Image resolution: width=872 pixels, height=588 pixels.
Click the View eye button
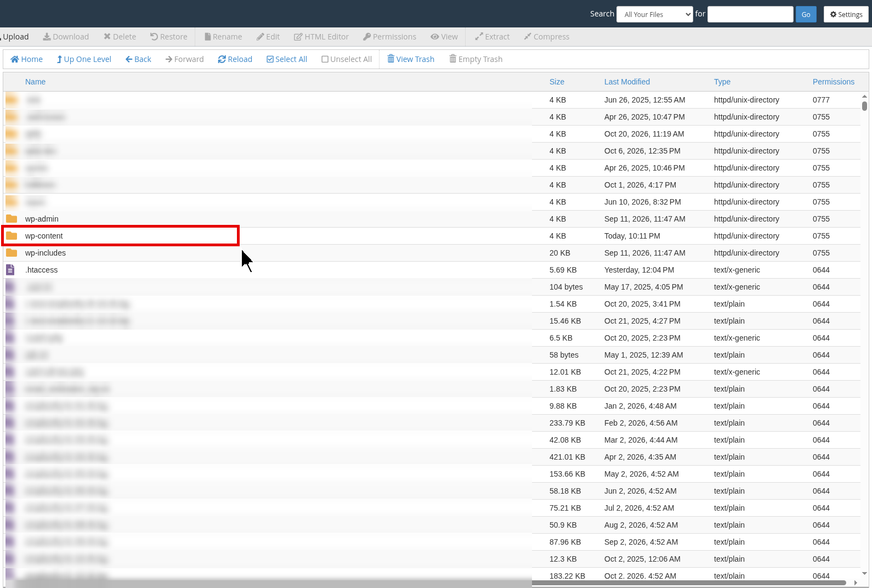(444, 37)
